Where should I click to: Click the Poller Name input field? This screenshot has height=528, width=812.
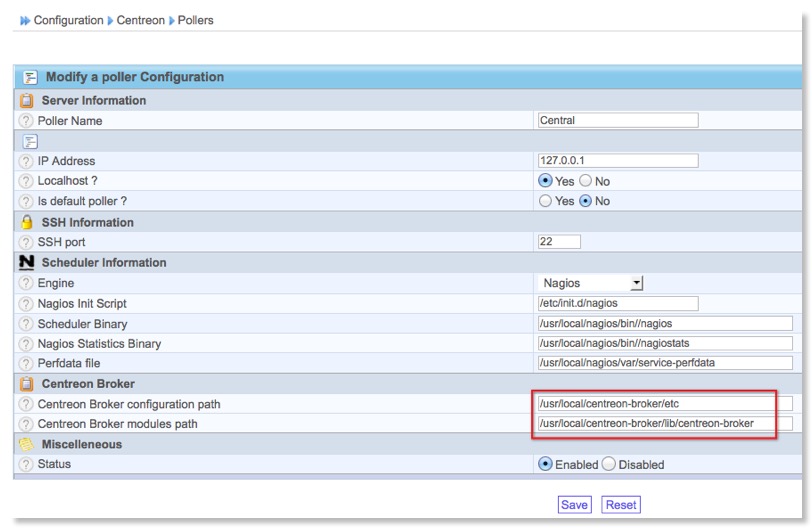617,121
